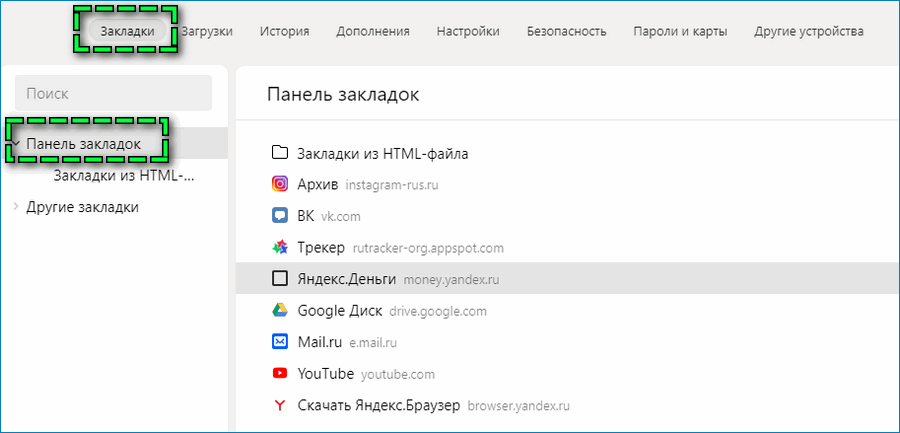This screenshot has height=433, width=900.
Task: Click the Mail.ru envelope icon
Action: pos(279,342)
